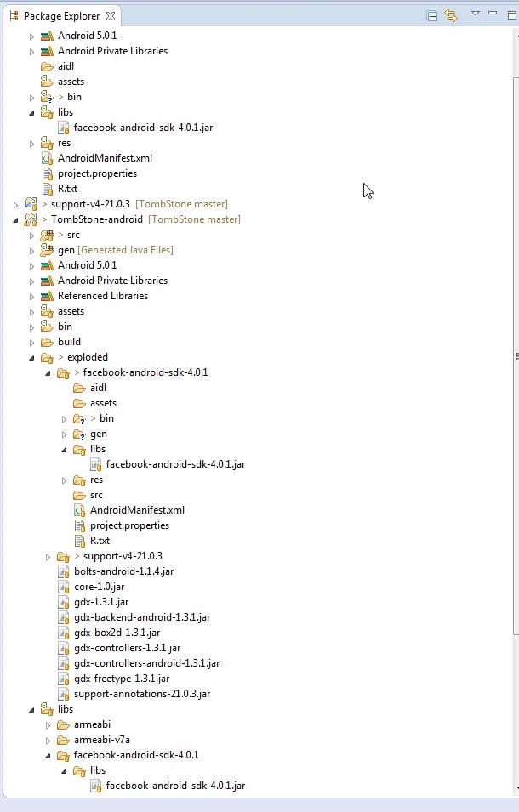Click the gdx-box2d-1.3.1.jar icon
Screen dimensions: 519x812
63,633
